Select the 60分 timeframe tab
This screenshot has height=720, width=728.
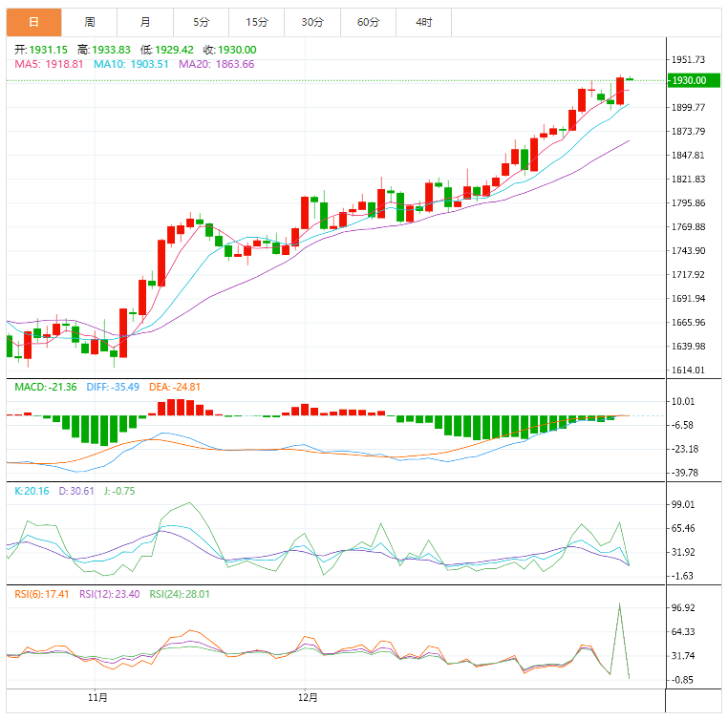point(368,21)
